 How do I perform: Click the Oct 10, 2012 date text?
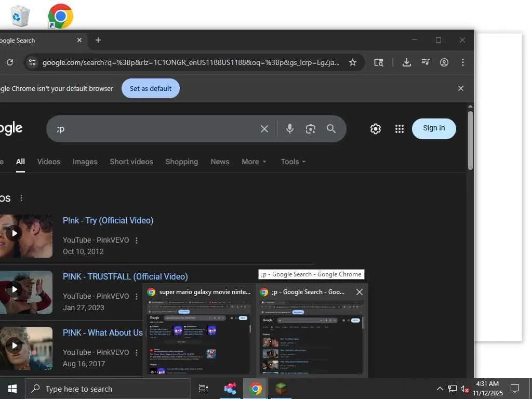pyautogui.click(x=83, y=251)
